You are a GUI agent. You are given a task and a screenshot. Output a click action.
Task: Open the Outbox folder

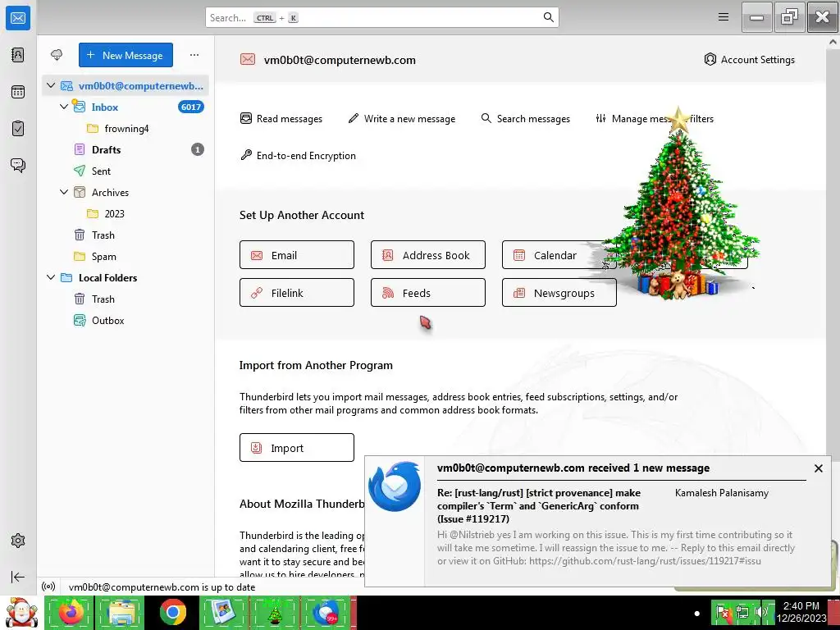tap(126, 321)
